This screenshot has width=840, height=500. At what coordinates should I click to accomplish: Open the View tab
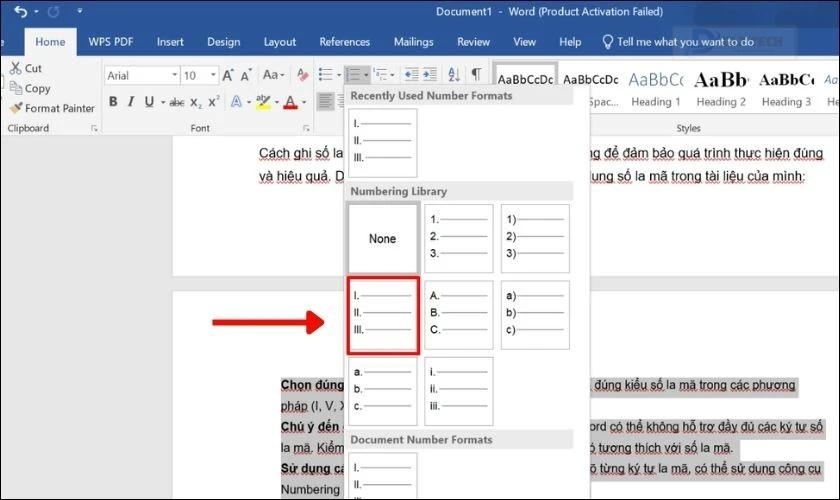click(524, 42)
